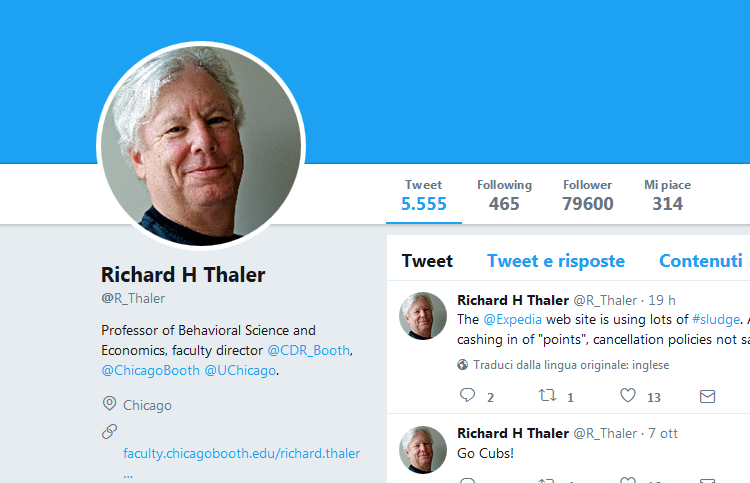Like the Expedia sludge tweet with the heart icon
The height and width of the screenshot is (483, 750).
tap(628, 395)
